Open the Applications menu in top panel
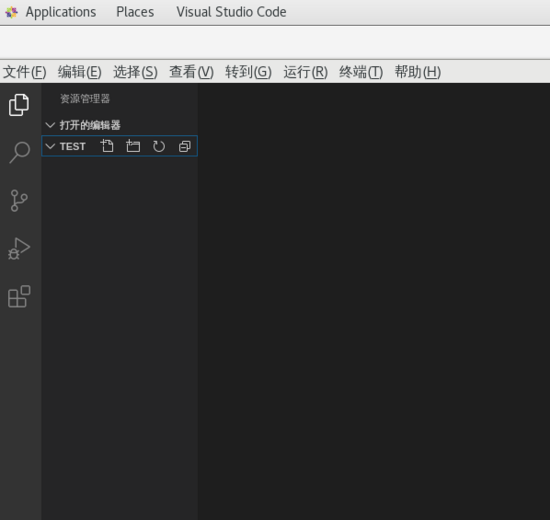The height and width of the screenshot is (520, 550). coord(61,12)
